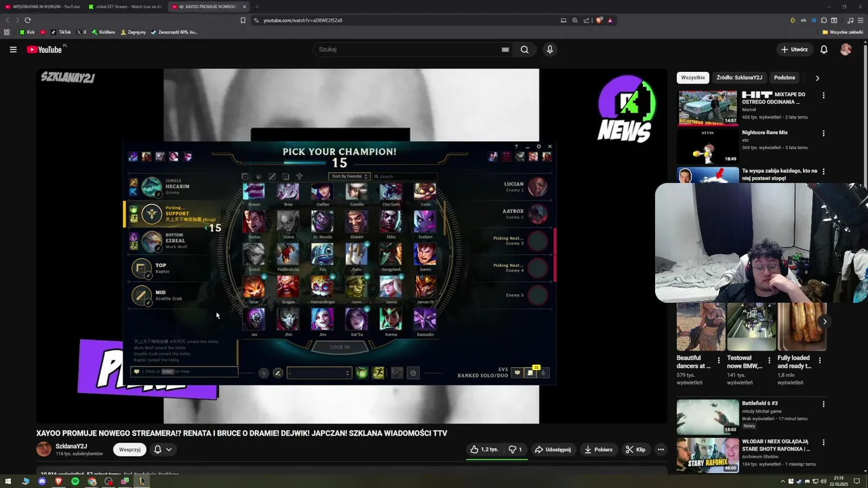The height and width of the screenshot is (488, 868).
Task: Open the KickBans bookmark
Action: coord(103,32)
